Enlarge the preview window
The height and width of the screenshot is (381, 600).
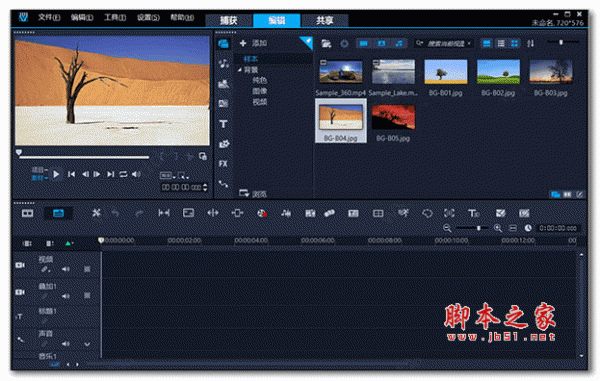(203, 156)
